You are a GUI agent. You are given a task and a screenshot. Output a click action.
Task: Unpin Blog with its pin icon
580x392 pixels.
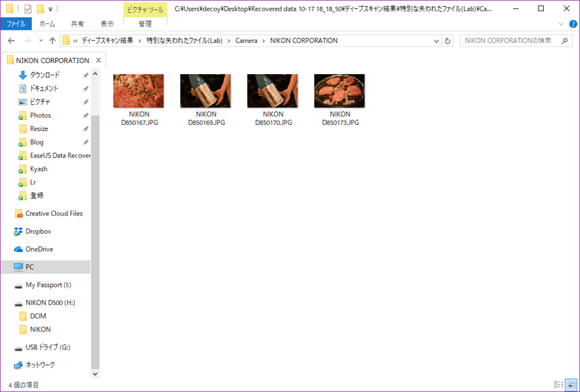tap(85, 142)
